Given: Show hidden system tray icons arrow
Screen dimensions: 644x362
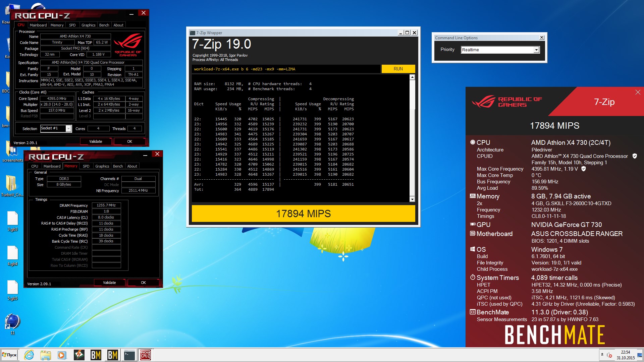Looking at the screenshot, I should click(x=602, y=355).
